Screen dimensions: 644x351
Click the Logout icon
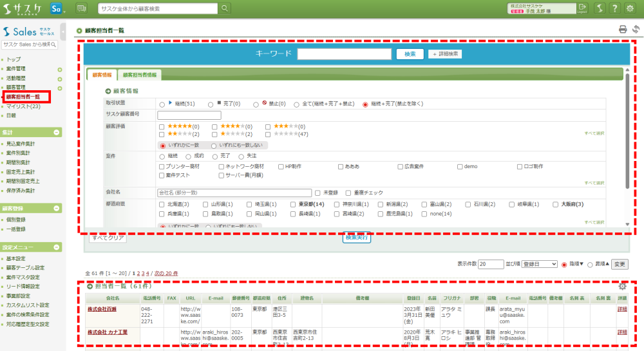582,8
